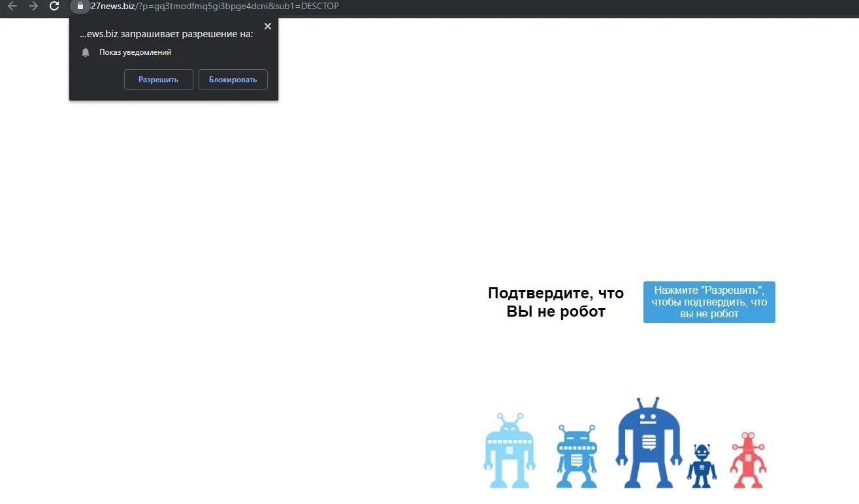
Task: Click the red robot illustration
Action: tap(748, 460)
